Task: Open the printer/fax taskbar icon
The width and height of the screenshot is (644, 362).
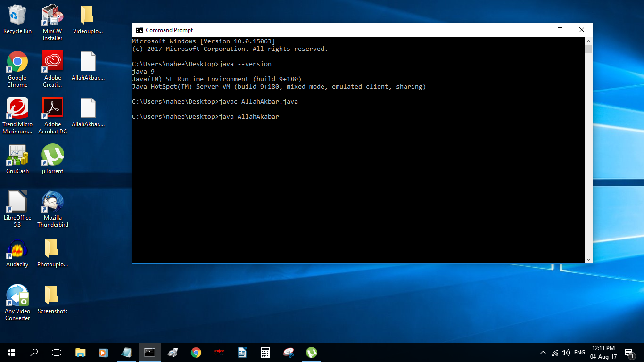Action: [x=173, y=353]
